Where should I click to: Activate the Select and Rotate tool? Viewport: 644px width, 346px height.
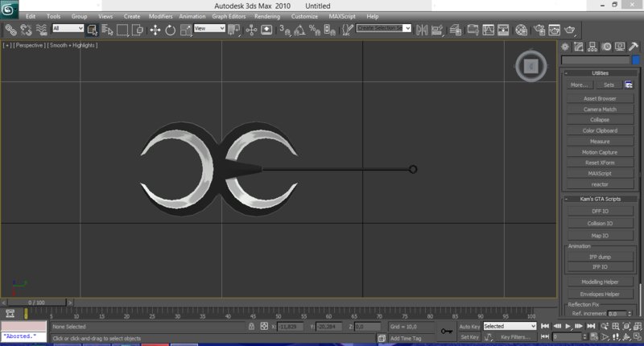pyautogui.click(x=170, y=30)
